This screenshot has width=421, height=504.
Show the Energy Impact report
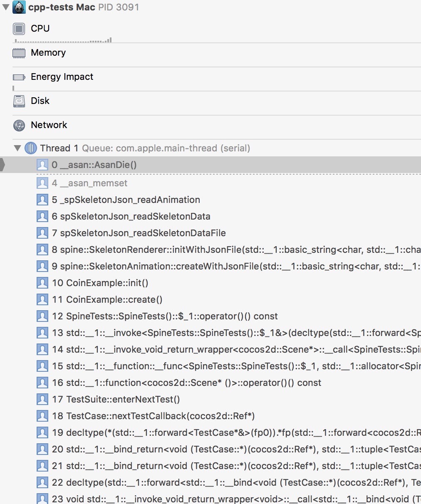point(62,77)
